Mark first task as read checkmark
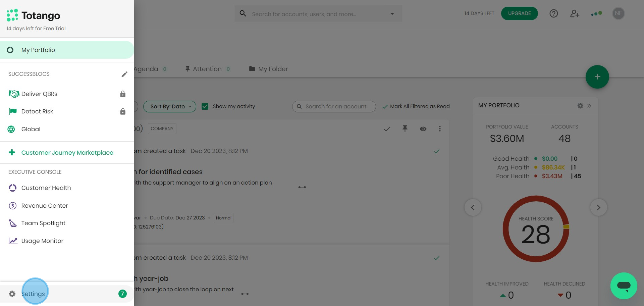Viewport: 644px width, 306px height. 437,151
